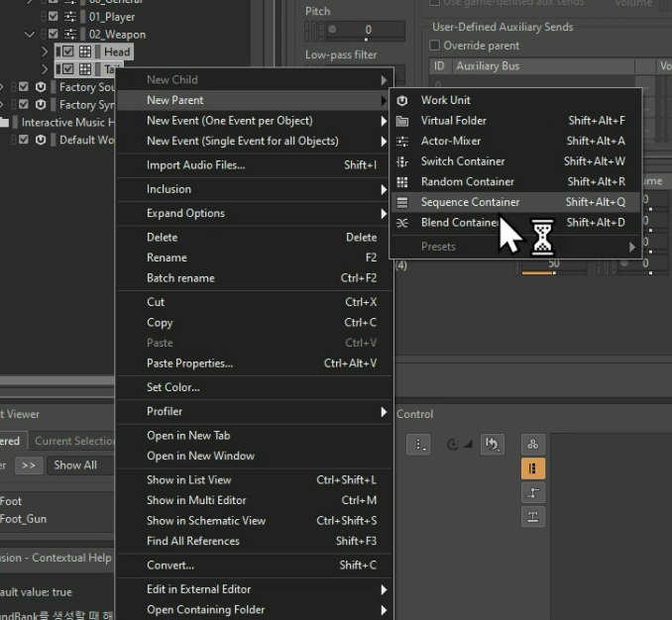Select Show in Multi Editor
This screenshot has height=620, width=672.
tap(255, 500)
